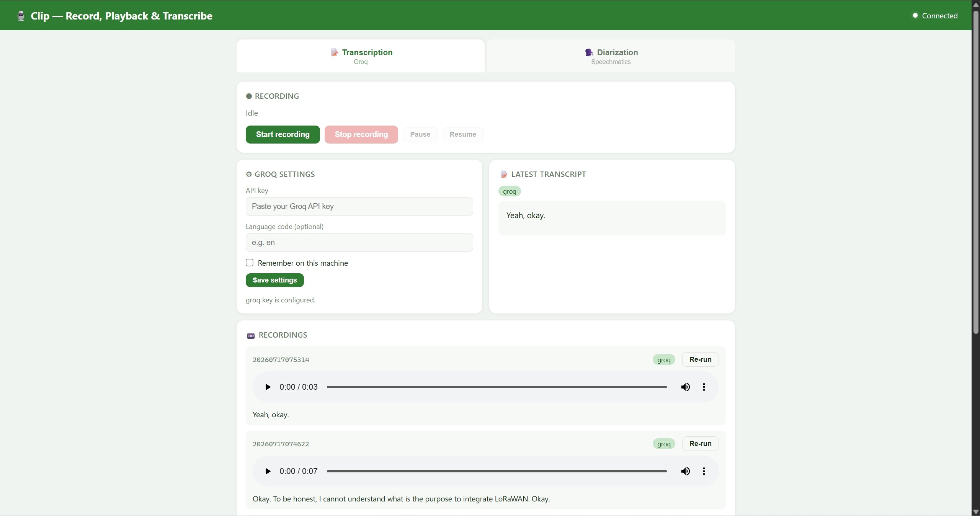The image size is (980, 516).
Task: Click scrollbar down arrow
Action: [x=976, y=512]
